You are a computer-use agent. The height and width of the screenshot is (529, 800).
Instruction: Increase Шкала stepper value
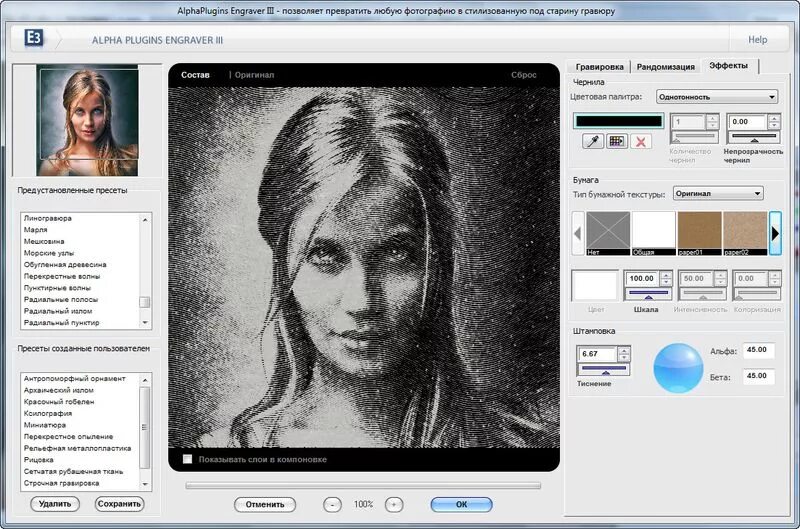tap(666, 275)
